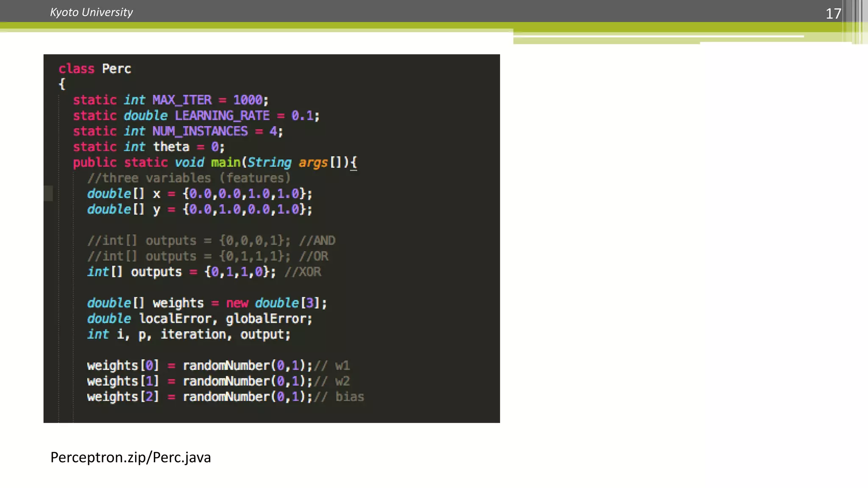Viewport: 868px width, 488px height.
Task: Click the commented OR outputs line
Action: coord(208,256)
